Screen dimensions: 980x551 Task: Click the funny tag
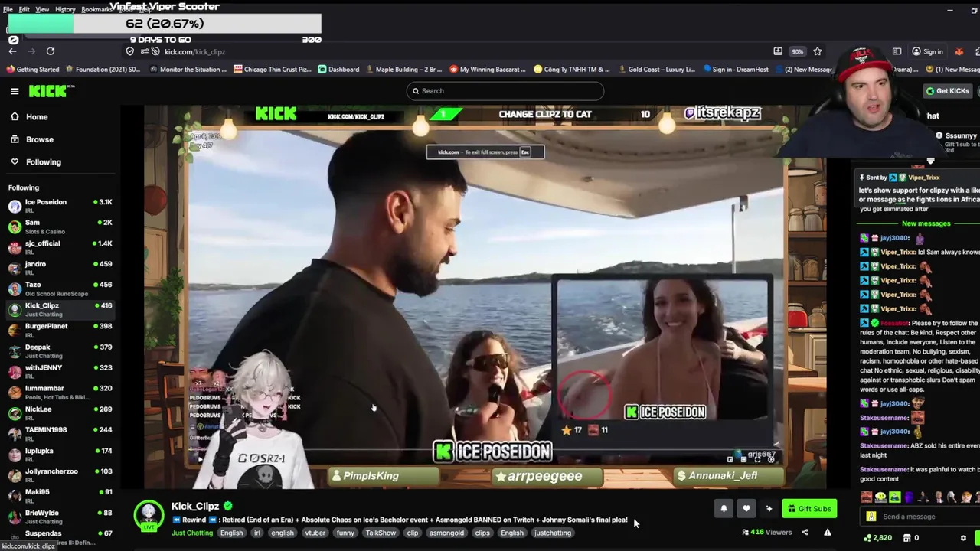click(x=345, y=533)
